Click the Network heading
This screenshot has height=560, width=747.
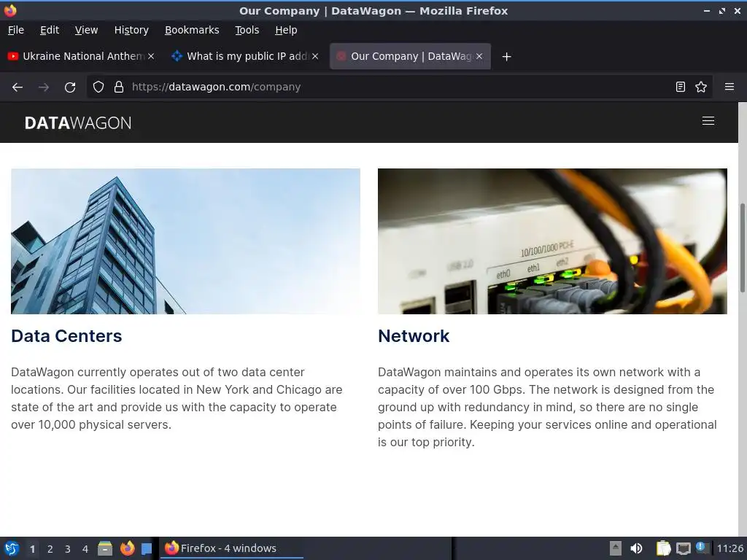[x=414, y=335]
